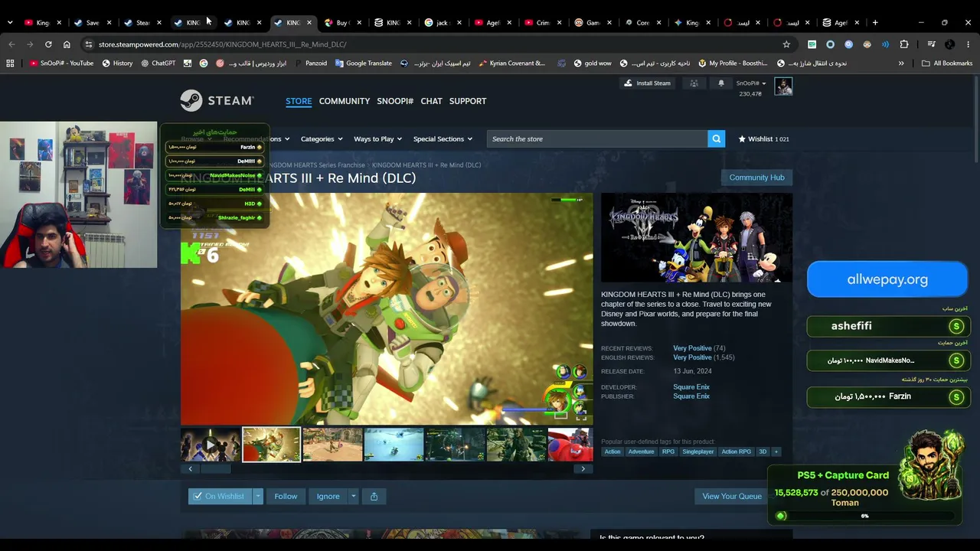Viewport: 980px width, 551px height.
Task: Click the screenshot strip scrollbar handle
Action: [x=215, y=469]
